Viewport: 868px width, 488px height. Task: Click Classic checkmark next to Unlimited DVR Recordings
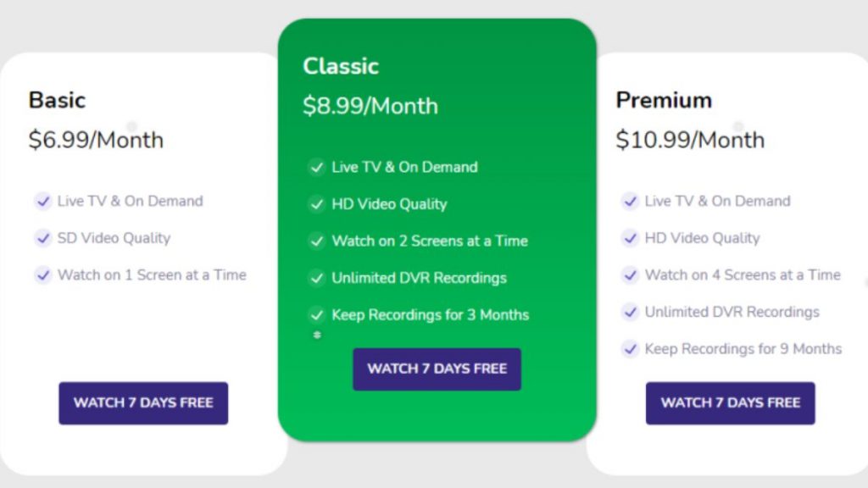click(317, 278)
